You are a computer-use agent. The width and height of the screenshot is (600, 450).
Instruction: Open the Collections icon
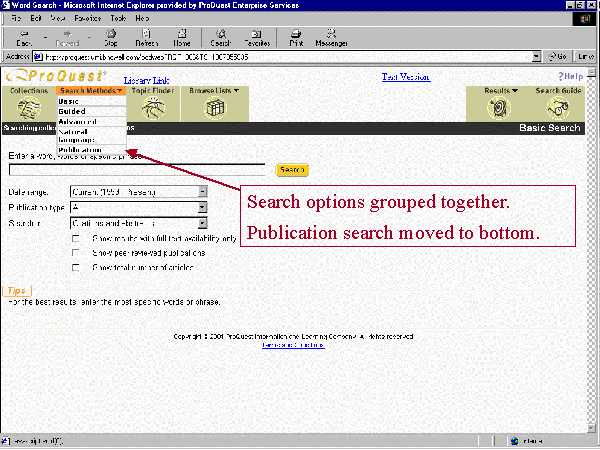29,109
